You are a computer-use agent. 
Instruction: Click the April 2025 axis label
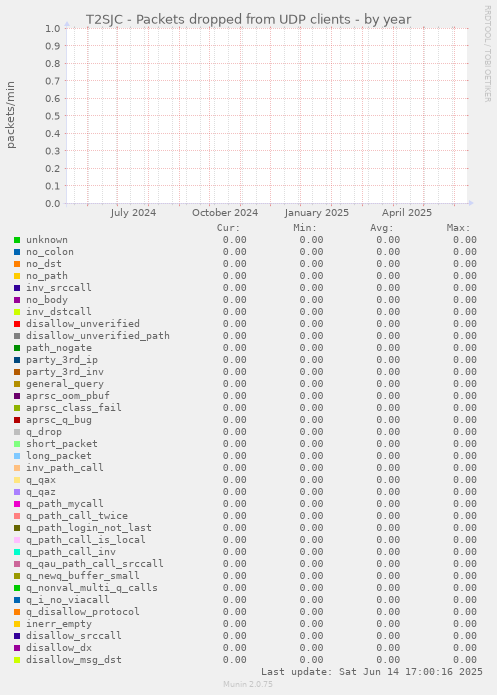(407, 213)
